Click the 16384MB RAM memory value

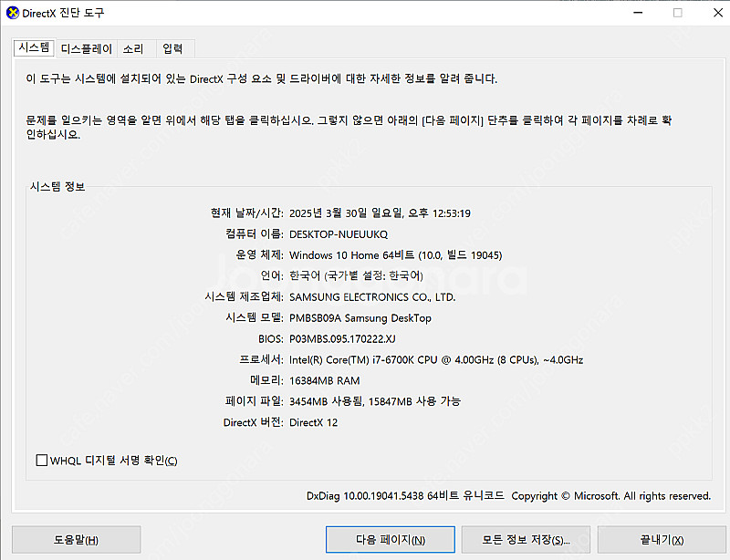[325, 380]
